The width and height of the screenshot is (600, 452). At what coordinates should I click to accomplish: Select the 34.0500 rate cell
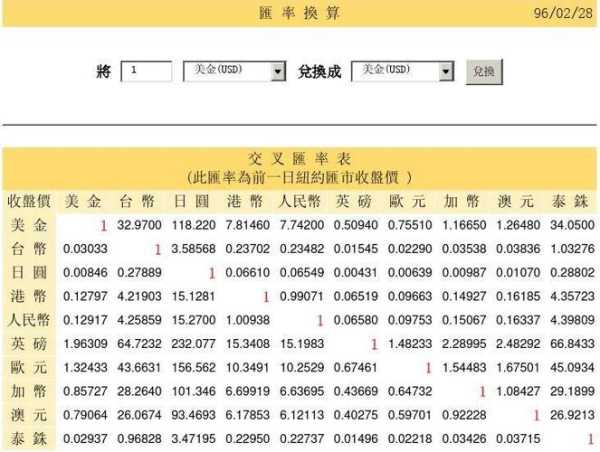pyautogui.click(x=573, y=225)
